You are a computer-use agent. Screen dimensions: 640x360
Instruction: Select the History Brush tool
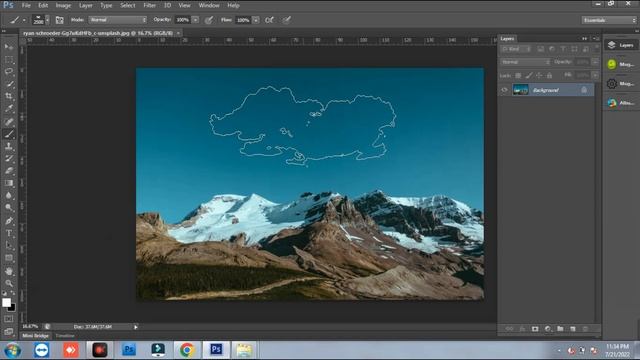point(9,158)
